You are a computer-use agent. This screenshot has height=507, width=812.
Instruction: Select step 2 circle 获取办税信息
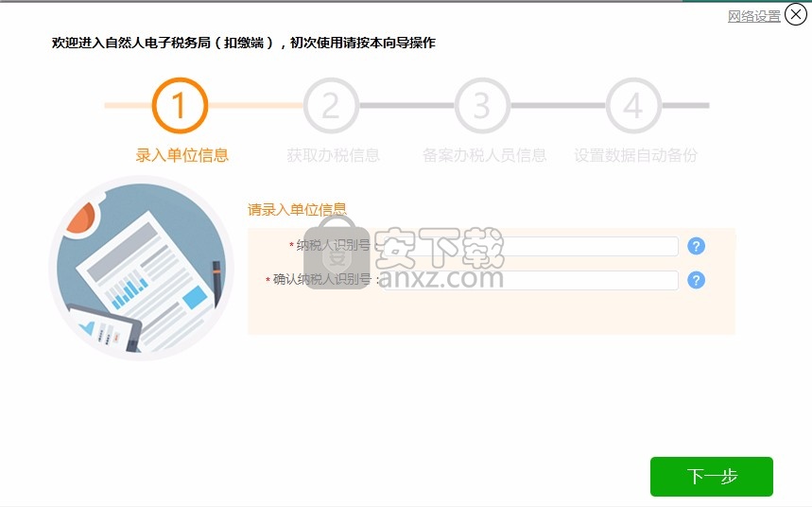pyautogui.click(x=331, y=105)
